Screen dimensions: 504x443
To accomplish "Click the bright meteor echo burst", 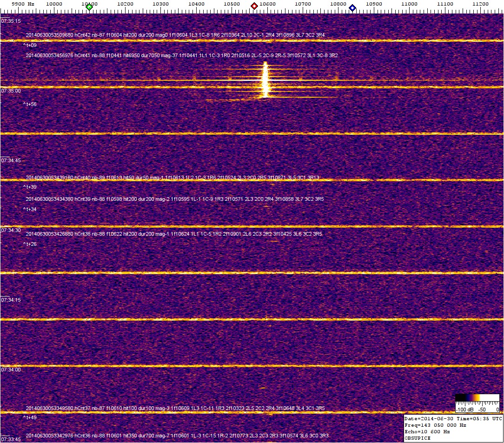I will [265, 80].
